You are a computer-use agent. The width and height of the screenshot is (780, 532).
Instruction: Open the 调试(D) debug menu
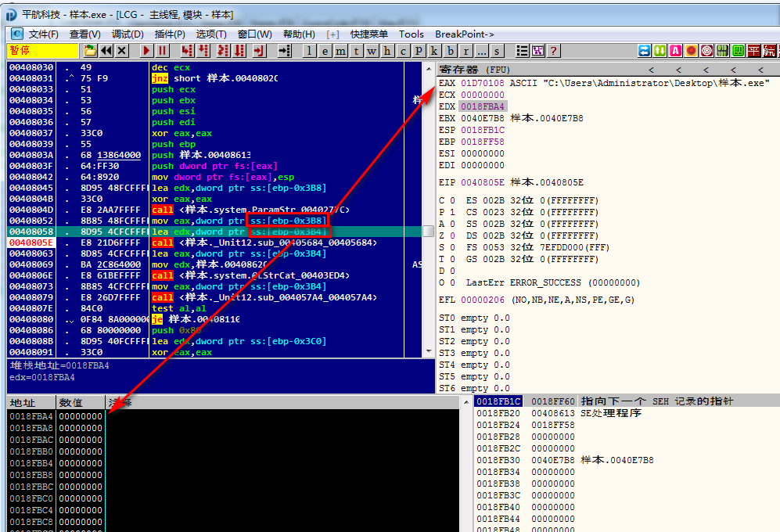127,34
